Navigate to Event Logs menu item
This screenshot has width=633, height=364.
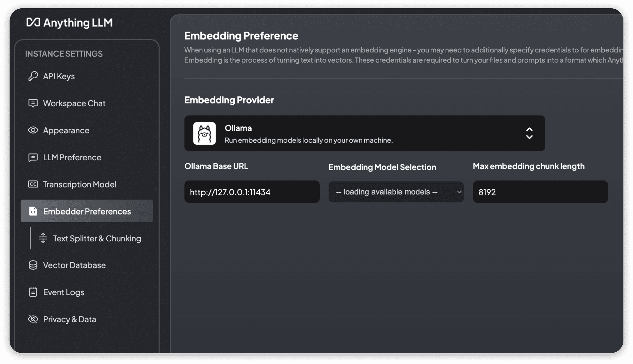point(63,292)
